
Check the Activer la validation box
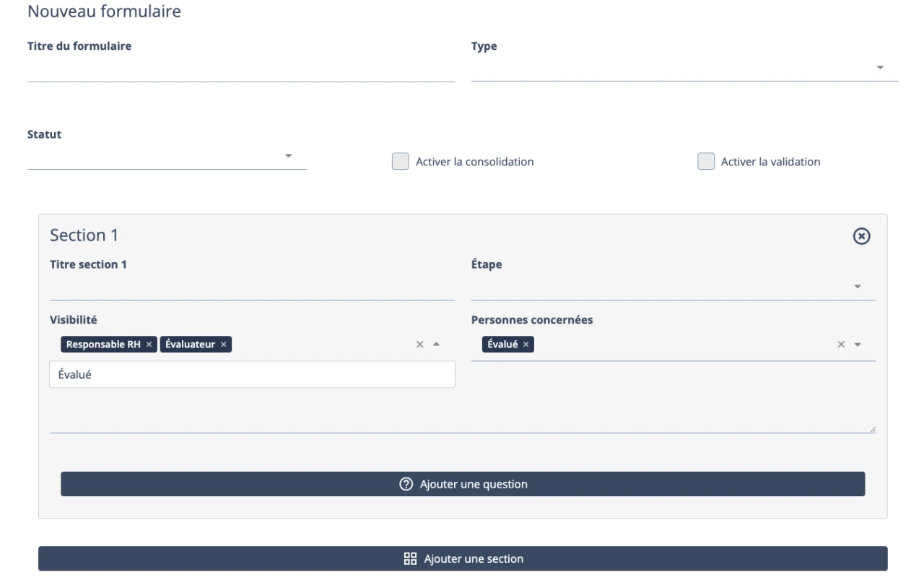tap(705, 162)
